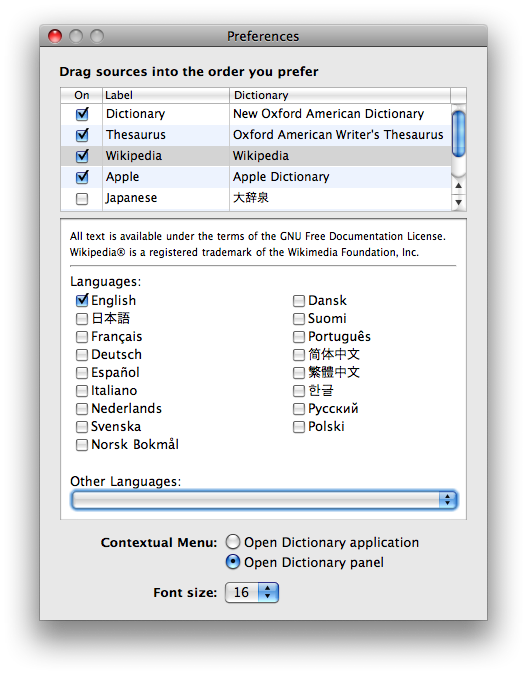The width and height of the screenshot is (527, 675).
Task: Enable the 한글 language checkbox
Action: (299, 391)
